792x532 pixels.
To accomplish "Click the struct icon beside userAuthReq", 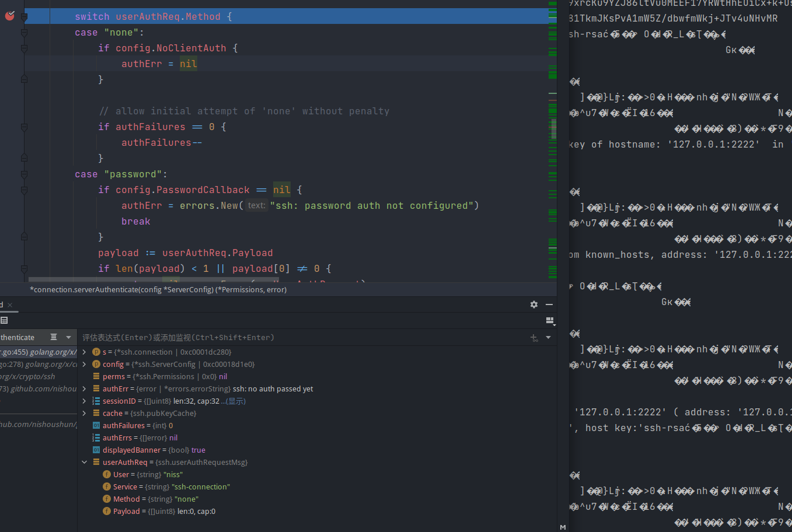I will 96,462.
